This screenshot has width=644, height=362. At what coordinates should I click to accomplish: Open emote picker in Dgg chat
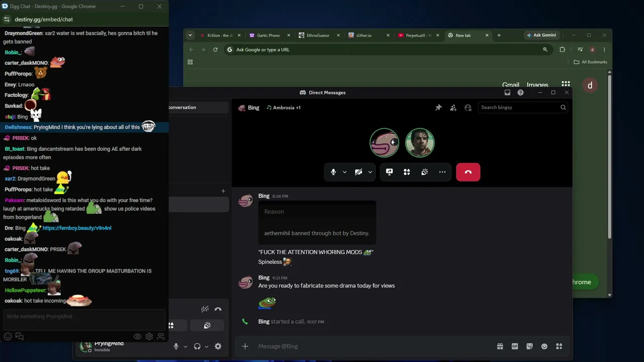point(8,336)
